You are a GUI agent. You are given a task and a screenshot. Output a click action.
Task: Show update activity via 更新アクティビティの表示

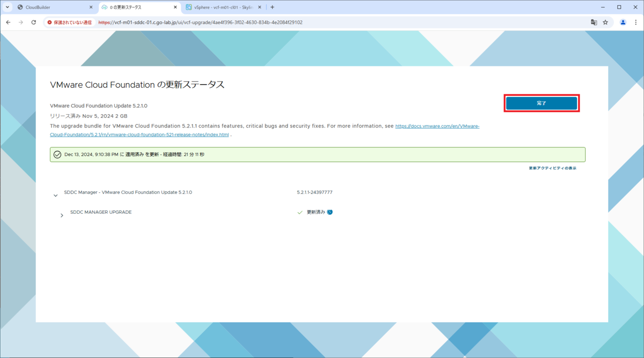(552, 168)
